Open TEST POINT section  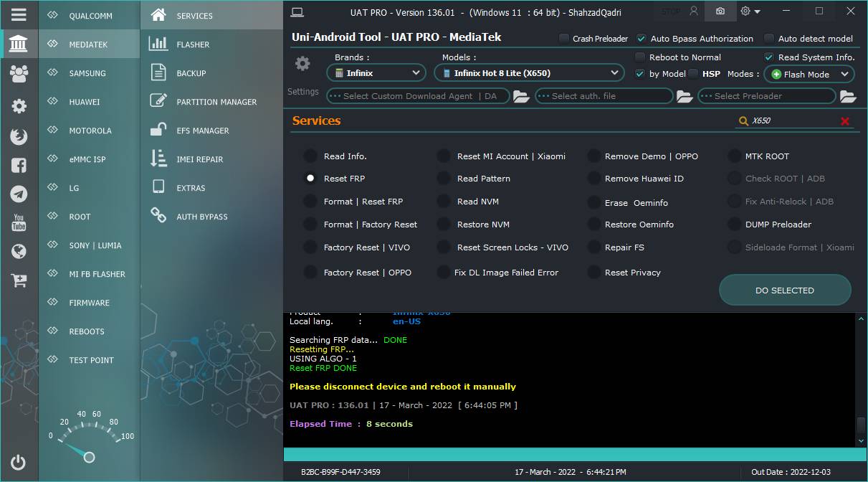click(90, 360)
